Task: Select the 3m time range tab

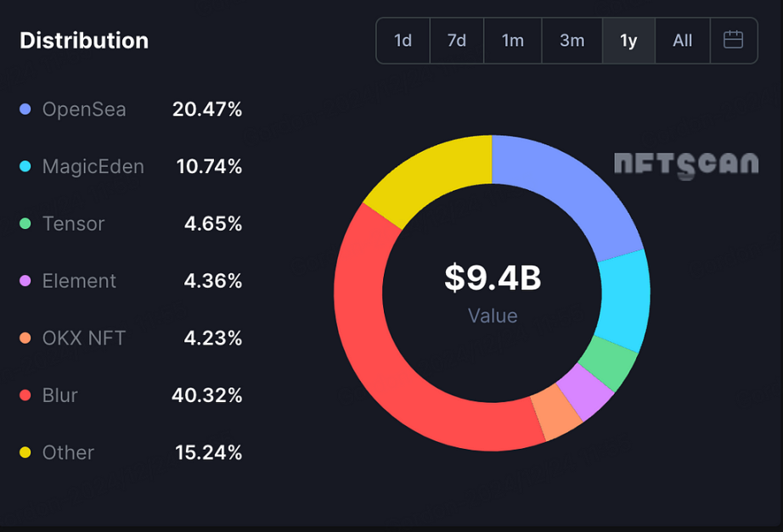Action: click(572, 41)
